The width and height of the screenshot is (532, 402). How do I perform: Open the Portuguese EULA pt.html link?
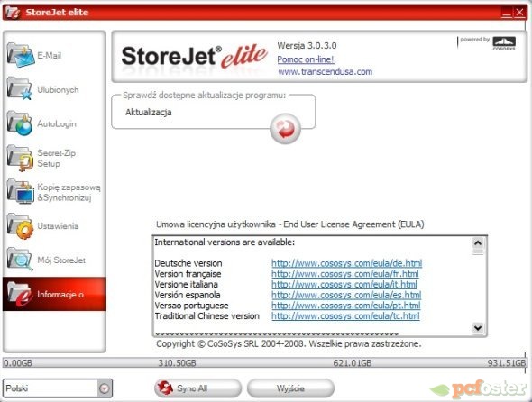(346, 305)
